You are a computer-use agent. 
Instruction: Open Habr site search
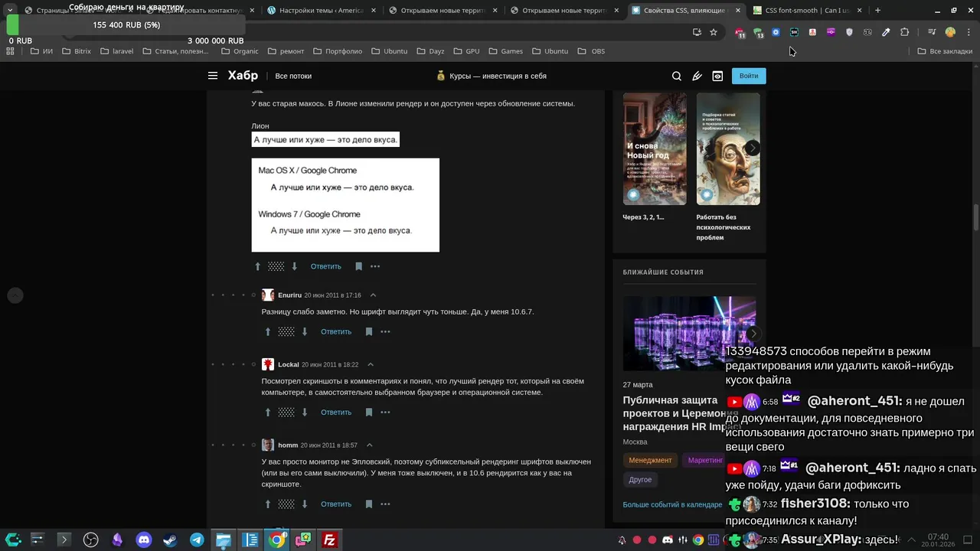click(677, 76)
